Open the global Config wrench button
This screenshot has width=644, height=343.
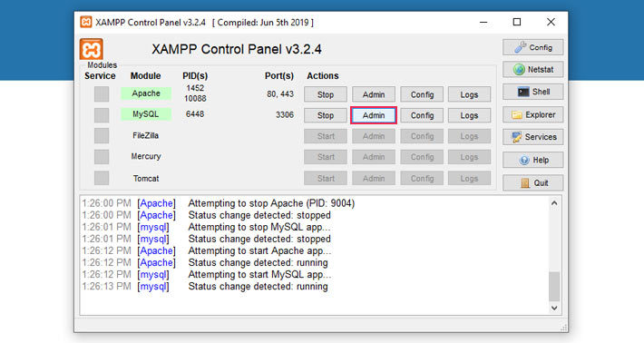click(532, 48)
